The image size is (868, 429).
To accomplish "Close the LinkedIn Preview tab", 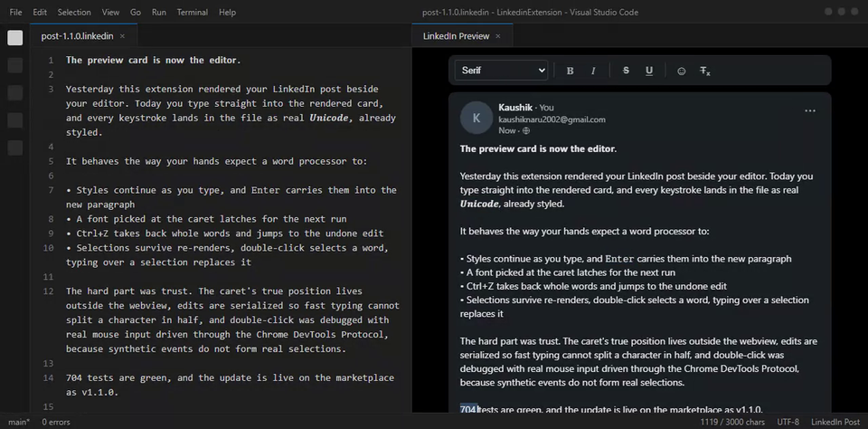I will [497, 36].
